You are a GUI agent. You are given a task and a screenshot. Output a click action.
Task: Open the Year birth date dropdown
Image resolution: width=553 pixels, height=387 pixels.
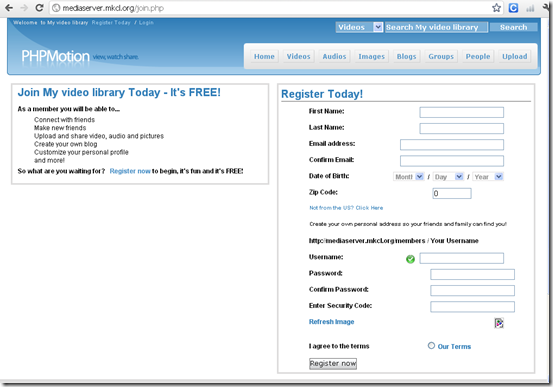[488, 177]
